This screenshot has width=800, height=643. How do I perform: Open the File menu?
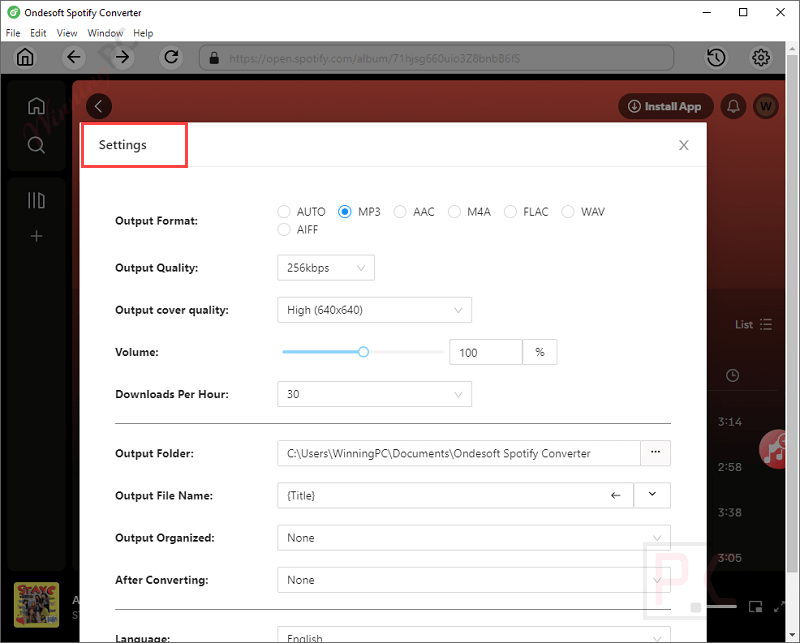tap(13, 33)
